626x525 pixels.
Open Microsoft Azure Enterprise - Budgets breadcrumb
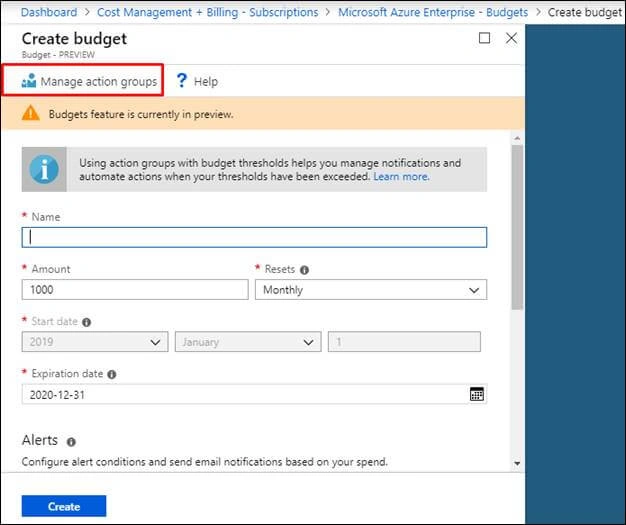433,12
